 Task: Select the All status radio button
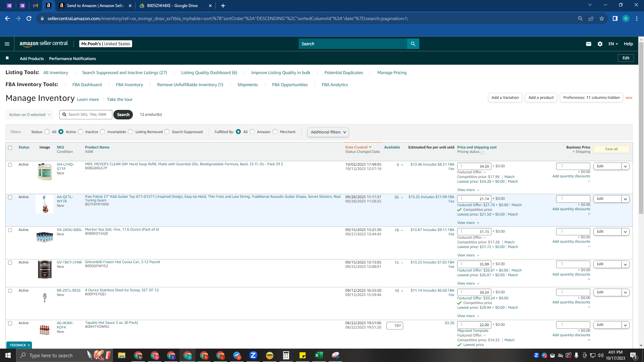click(47, 132)
